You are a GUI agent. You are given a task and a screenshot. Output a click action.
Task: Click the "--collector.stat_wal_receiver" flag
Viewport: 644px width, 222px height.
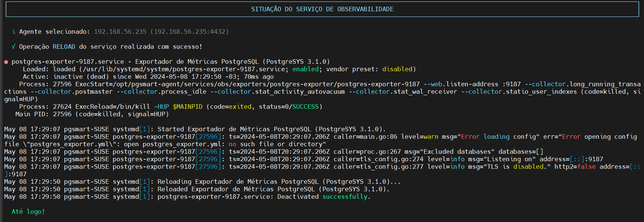403,91
